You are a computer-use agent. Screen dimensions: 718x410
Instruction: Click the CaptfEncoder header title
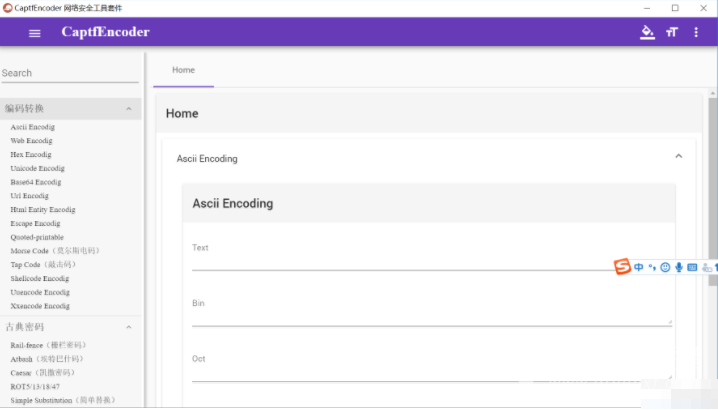point(105,32)
